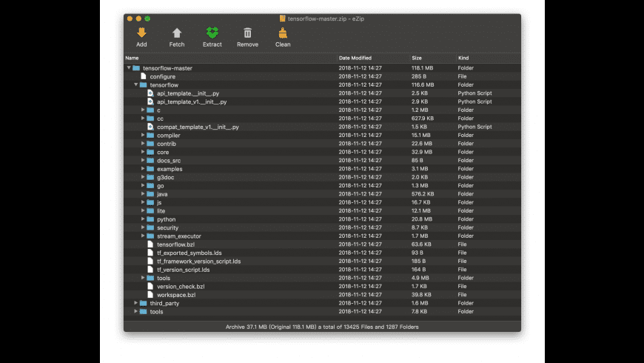Select the '627.9 KB' size cell
Screen dimensions: 644x363
point(422,119)
